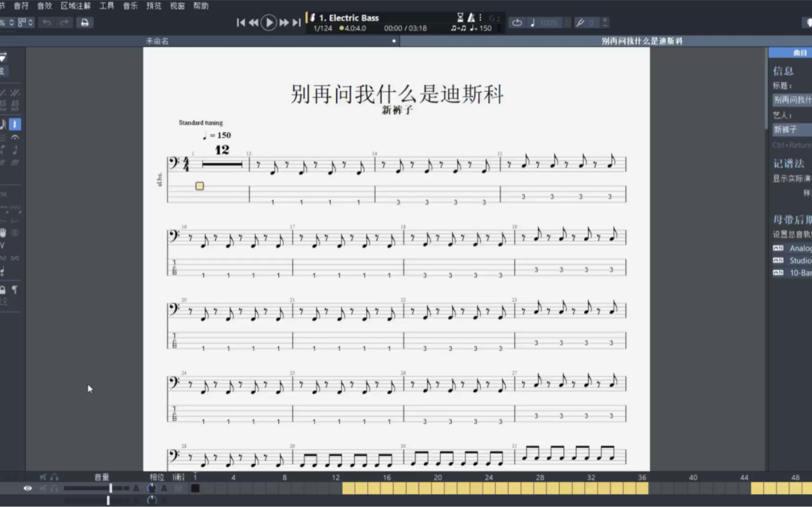Toggle the loop playback button
This screenshot has width=812, height=507.
[517, 22]
